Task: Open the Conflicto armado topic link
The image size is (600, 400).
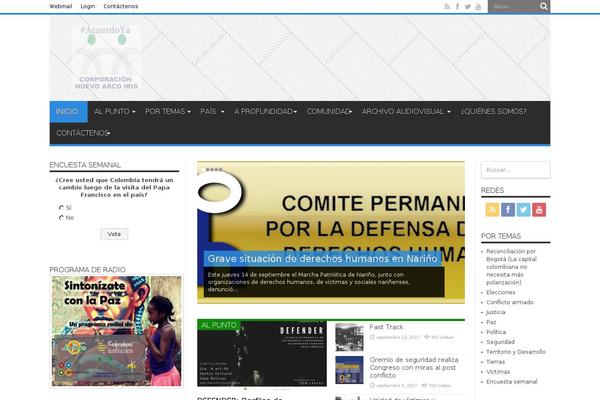Action: tap(510, 302)
